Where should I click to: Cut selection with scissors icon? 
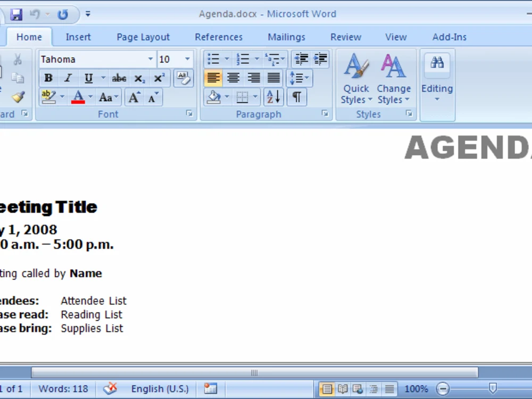[x=18, y=60]
